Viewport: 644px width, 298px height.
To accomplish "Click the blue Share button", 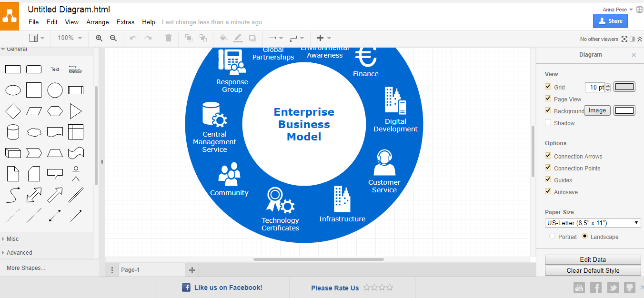I will pyautogui.click(x=610, y=21).
